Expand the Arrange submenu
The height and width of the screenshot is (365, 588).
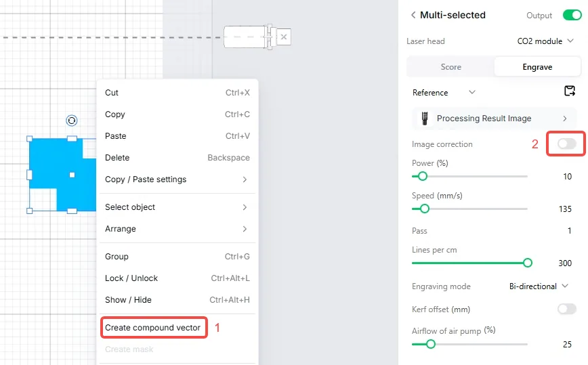click(177, 229)
